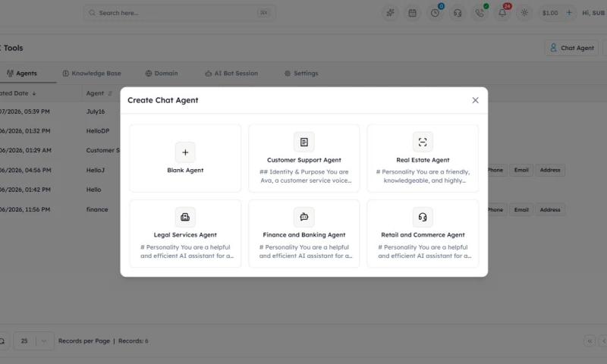Click the Hi, SUB user greeting
This screenshot has height=364, width=607.
pos(593,13)
